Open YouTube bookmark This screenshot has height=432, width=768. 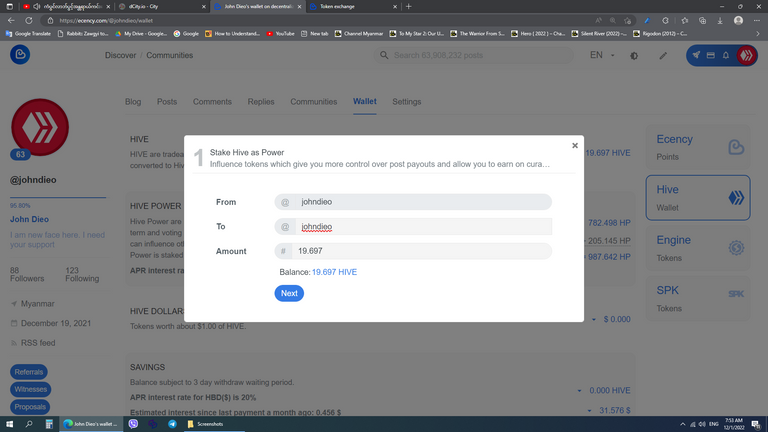pos(280,34)
